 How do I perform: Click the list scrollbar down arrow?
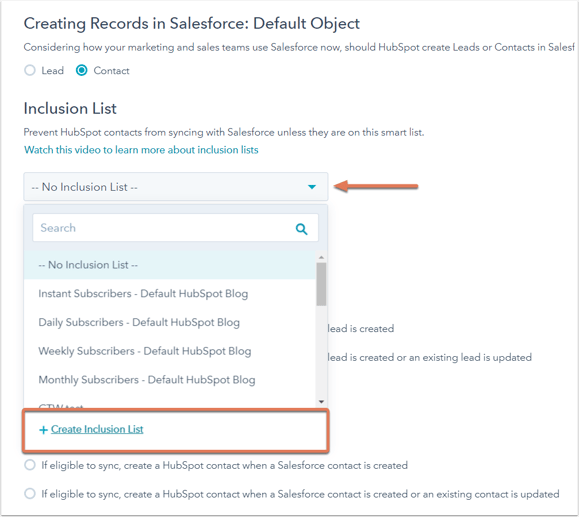pyautogui.click(x=321, y=402)
